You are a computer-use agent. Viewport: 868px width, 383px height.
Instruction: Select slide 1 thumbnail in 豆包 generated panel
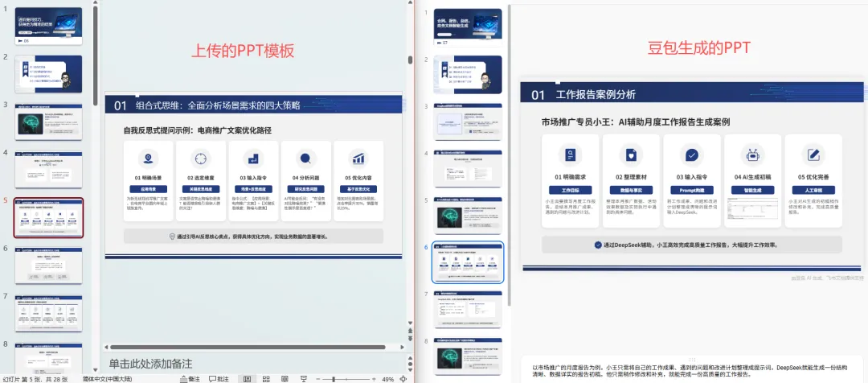(468, 27)
